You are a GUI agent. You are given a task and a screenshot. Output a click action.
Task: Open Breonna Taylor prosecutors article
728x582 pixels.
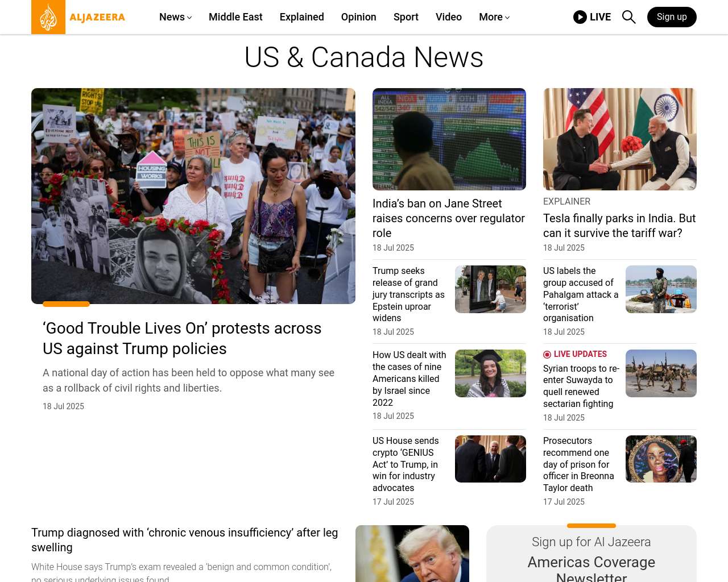coord(578,464)
